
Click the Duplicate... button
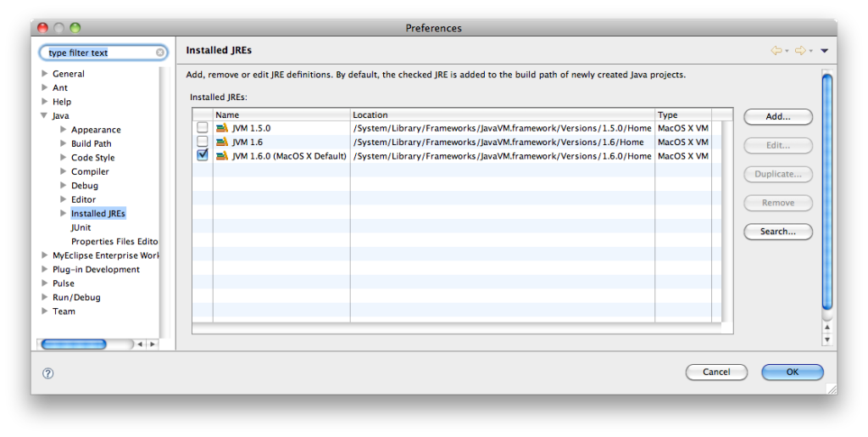[778, 174]
